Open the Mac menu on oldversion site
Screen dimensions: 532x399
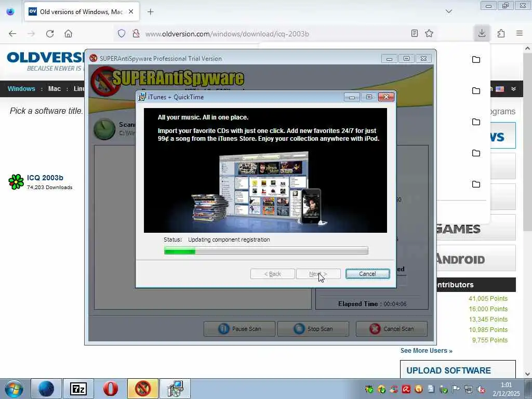pyautogui.click(x=54, y=88)
